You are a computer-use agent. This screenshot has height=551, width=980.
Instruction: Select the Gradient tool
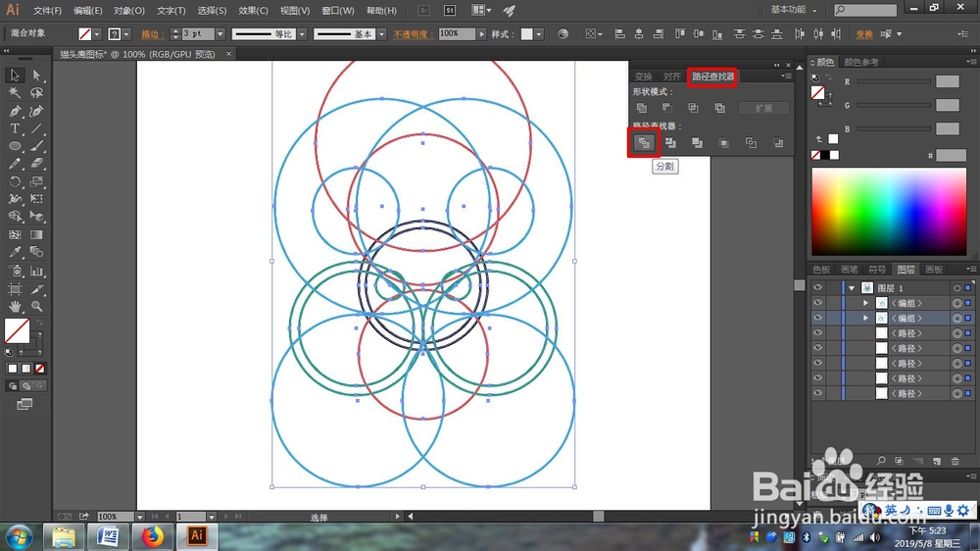pos(36,235)
